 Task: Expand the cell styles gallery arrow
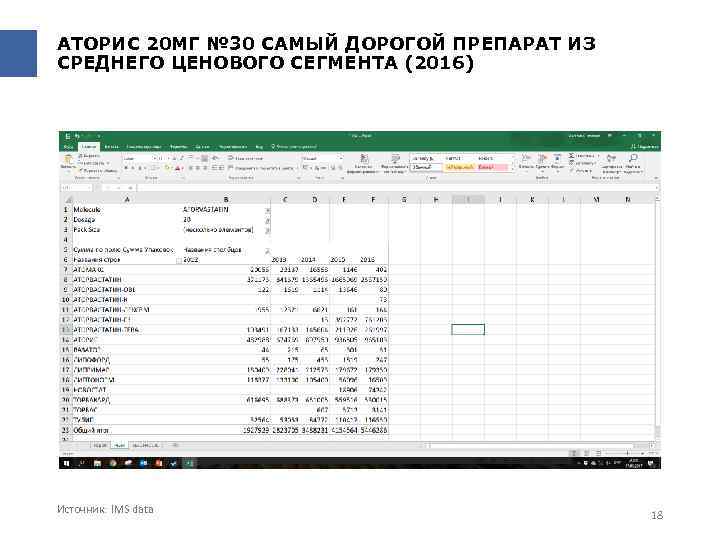coord(513,169)
